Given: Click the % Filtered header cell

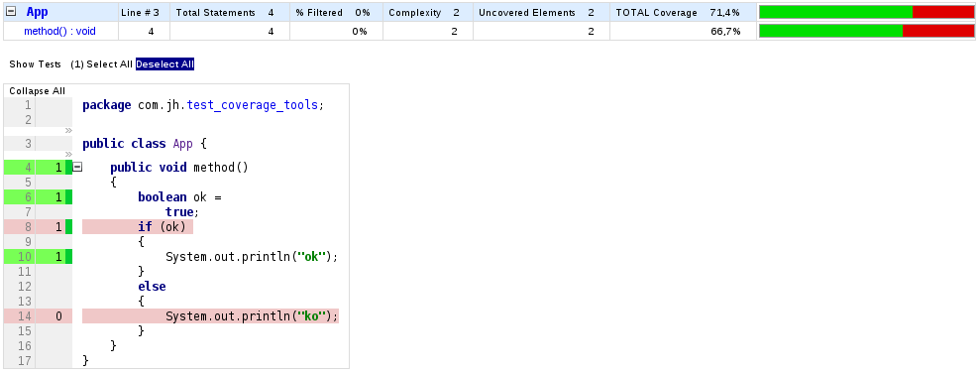Looking at the screenshot, I should pyautogui.click(x=336, y=13).
